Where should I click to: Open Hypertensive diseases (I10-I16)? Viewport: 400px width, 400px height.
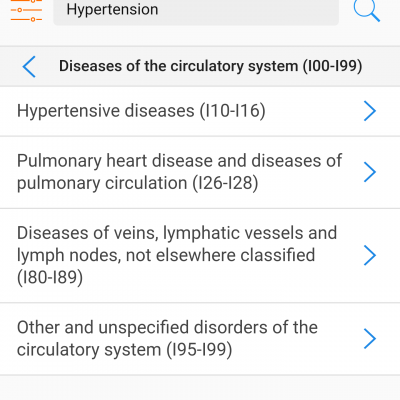coord(200,111)
